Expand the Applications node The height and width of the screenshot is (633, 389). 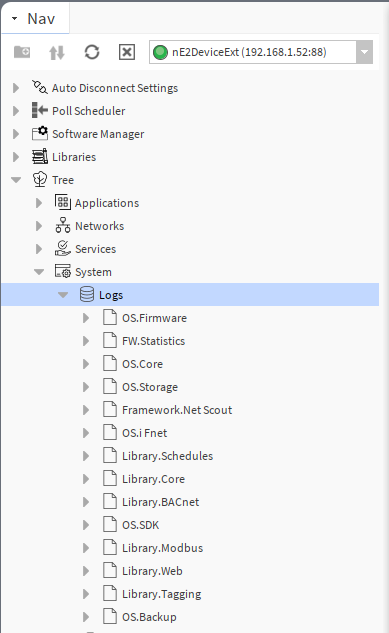tap(39, 203)
